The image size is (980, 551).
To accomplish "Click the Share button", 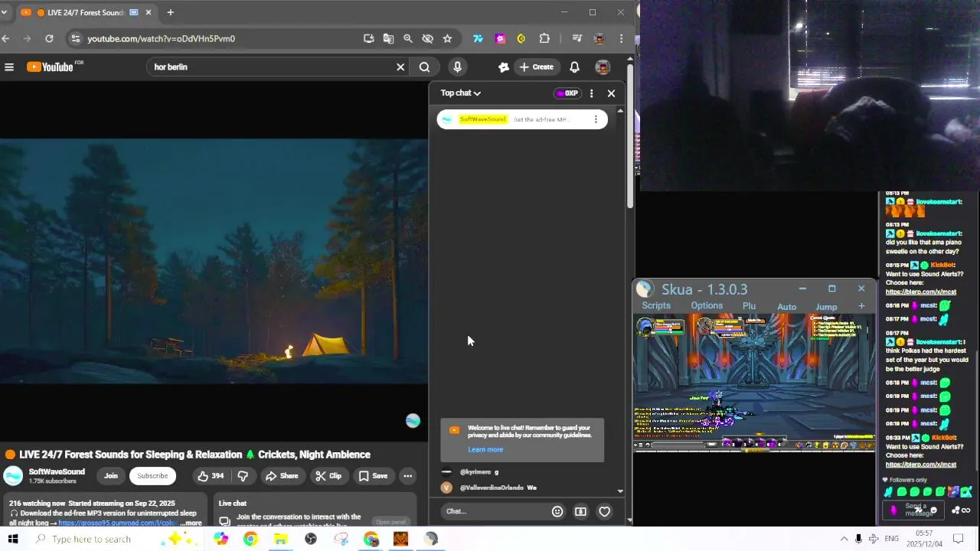I will (282, 476).
